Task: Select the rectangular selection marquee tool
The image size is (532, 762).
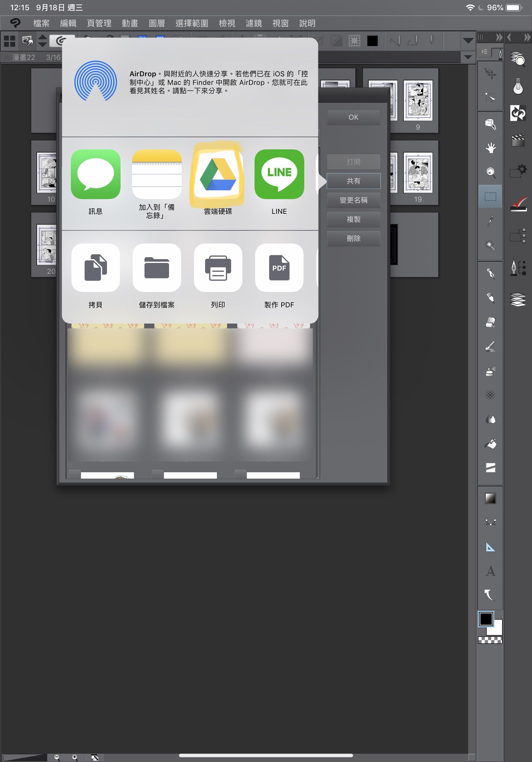Action: pyautogui.click(x=491, y=197)
